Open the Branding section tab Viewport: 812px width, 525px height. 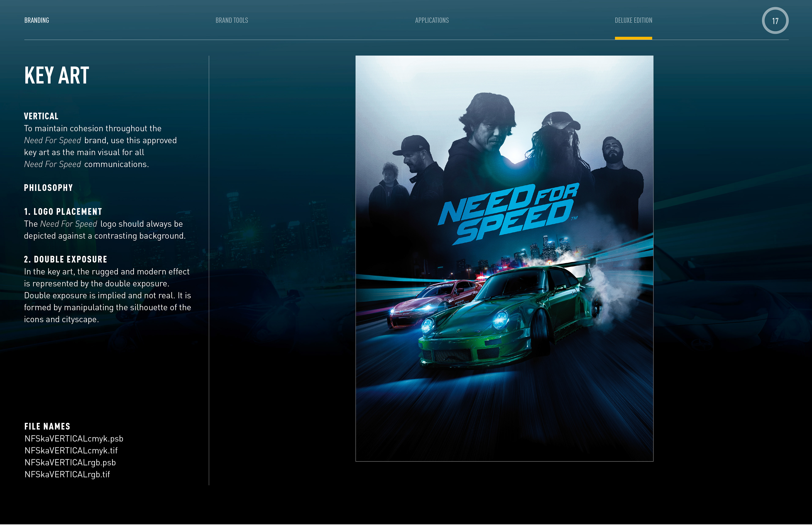coord(37,20)
